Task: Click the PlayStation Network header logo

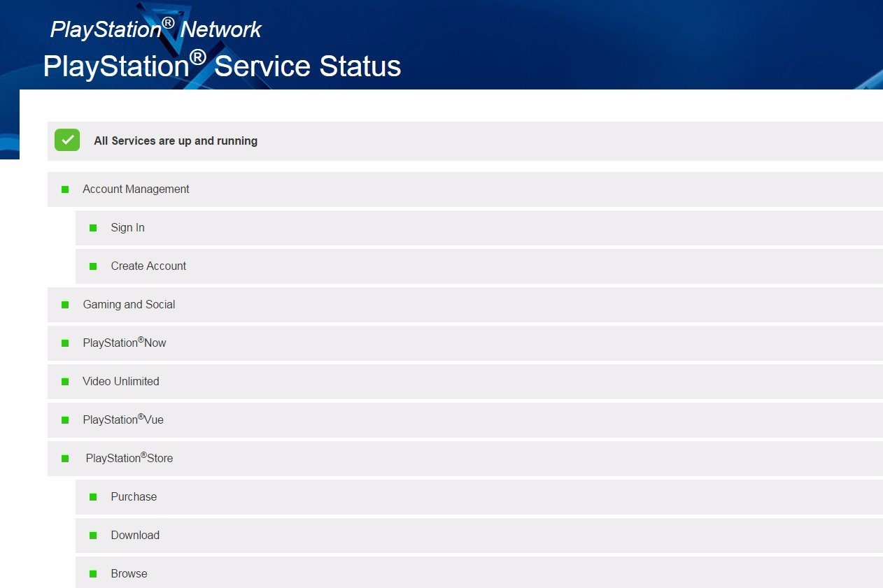Action: point(155,29)
